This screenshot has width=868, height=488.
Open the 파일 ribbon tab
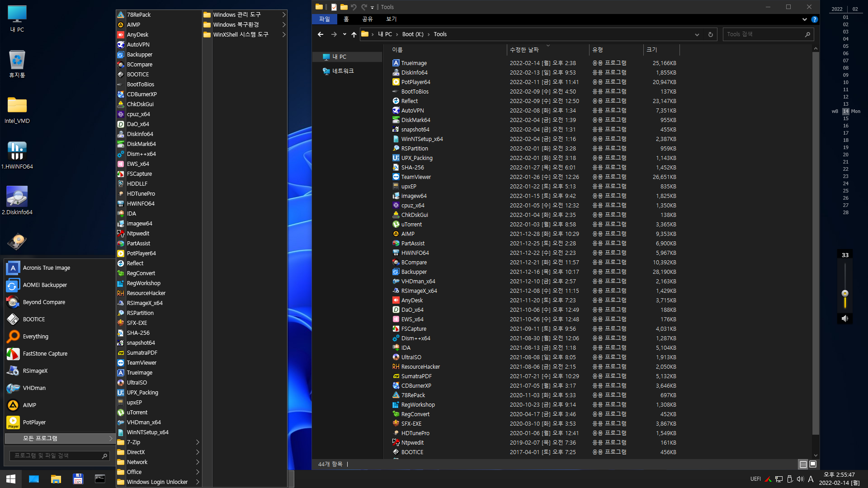coord(325,19)
